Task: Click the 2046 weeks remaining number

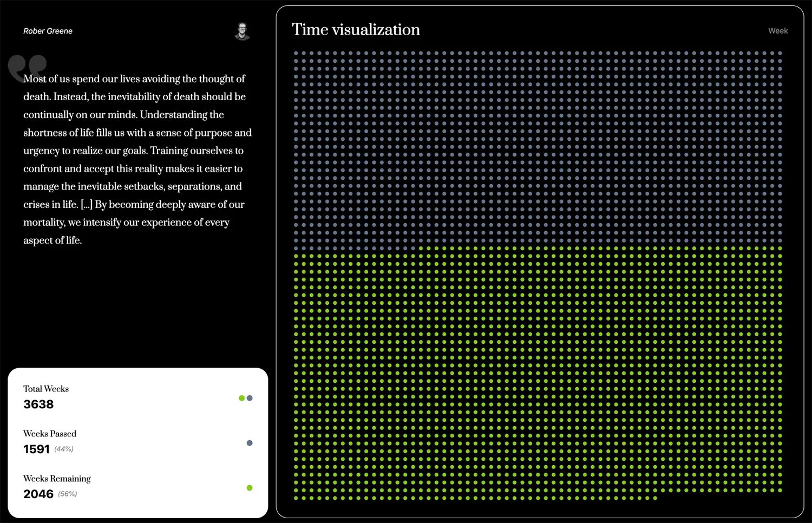Action: pos(38,494)
